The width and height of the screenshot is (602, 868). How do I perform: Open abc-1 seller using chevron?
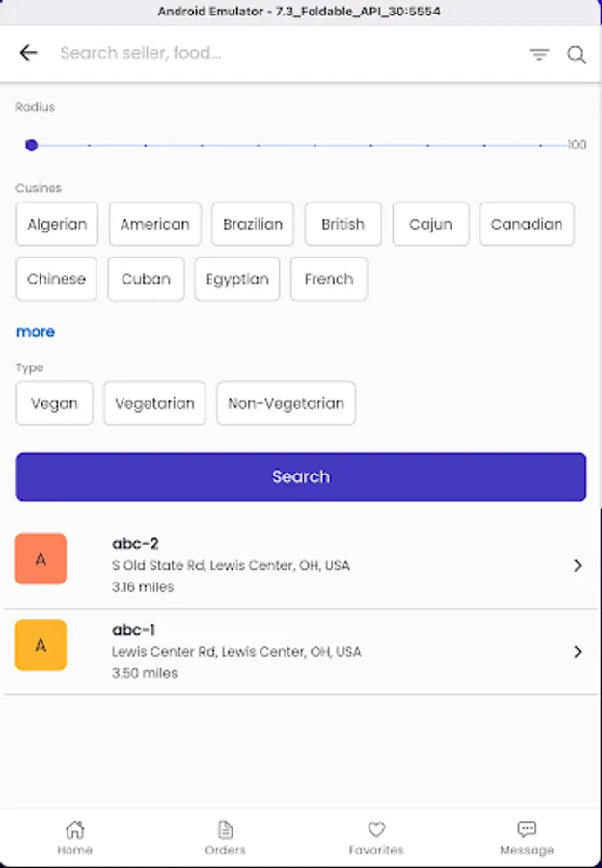(577, 652)
